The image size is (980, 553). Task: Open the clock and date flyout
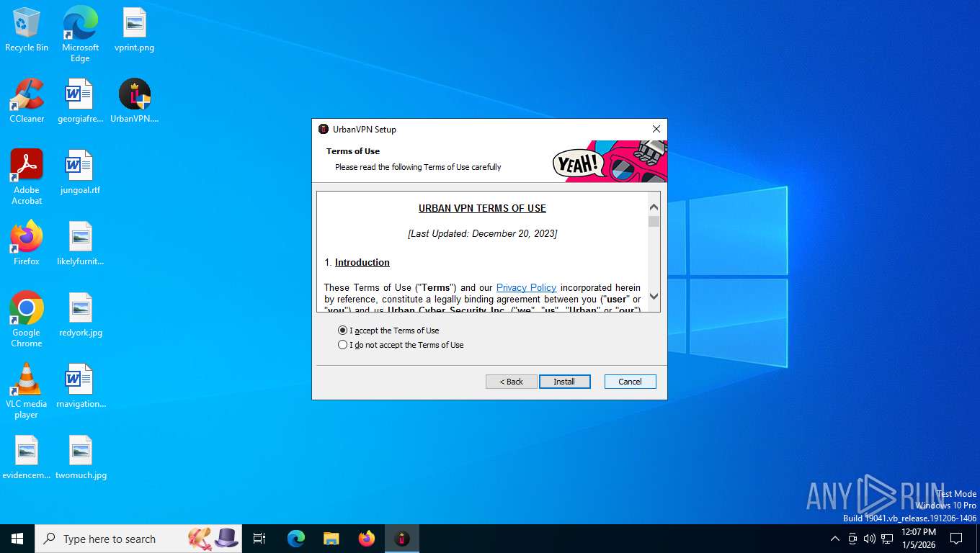[919, 539]
